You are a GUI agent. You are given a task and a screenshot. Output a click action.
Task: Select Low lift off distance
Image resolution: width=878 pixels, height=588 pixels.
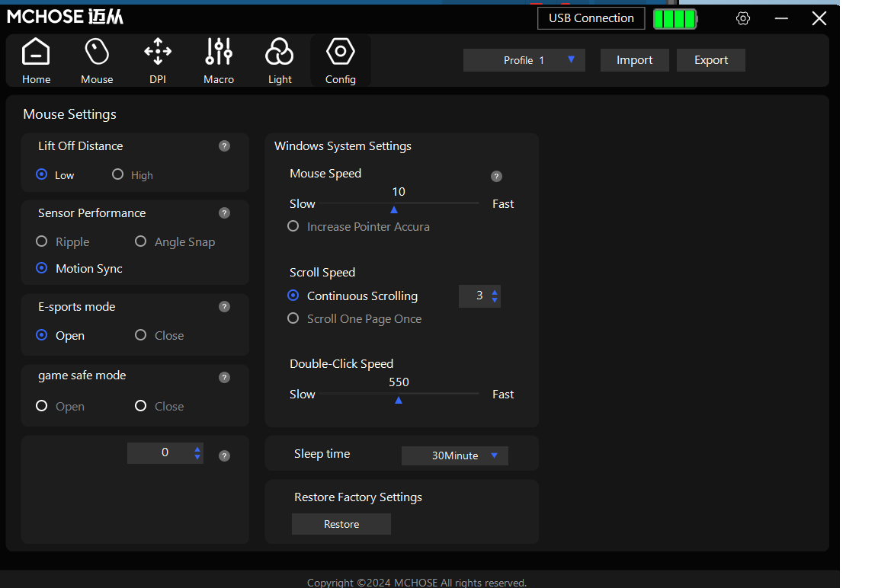point(41,174)
